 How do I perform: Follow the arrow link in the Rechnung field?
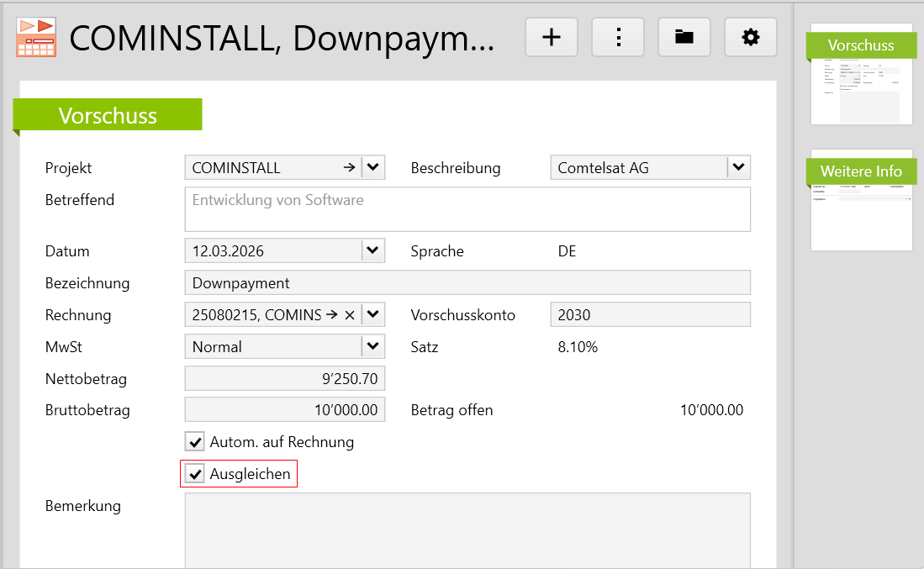coord(331,315)
